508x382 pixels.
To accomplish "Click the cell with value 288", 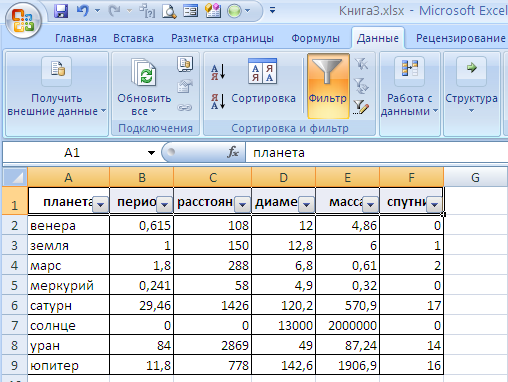I will coord(212,265).
